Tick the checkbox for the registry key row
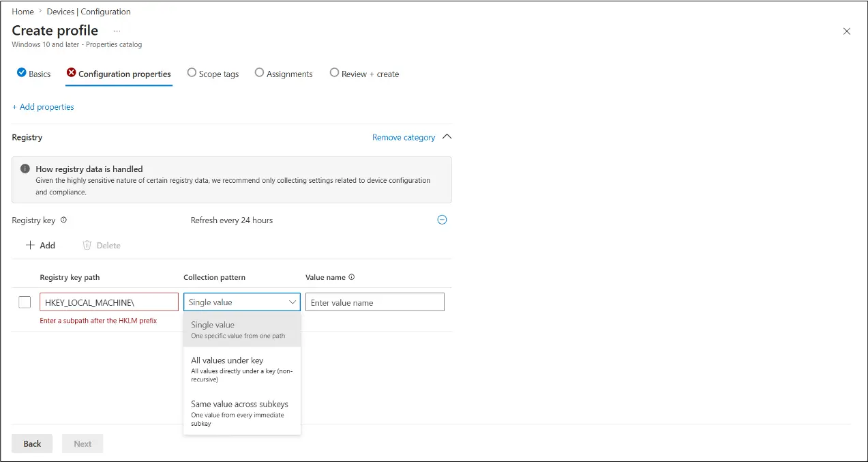This screenshot has height=462, width=868. 25,302
